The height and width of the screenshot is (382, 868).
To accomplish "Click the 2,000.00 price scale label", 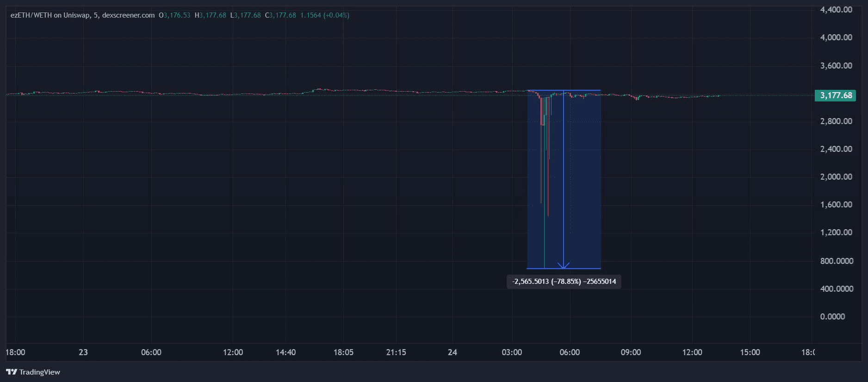I will coord(836,177).
